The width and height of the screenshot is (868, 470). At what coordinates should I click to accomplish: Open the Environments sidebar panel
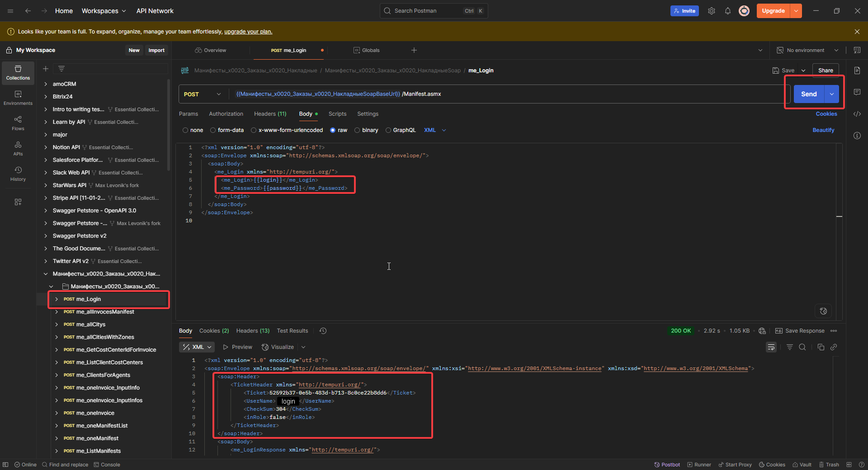[18, 98]
